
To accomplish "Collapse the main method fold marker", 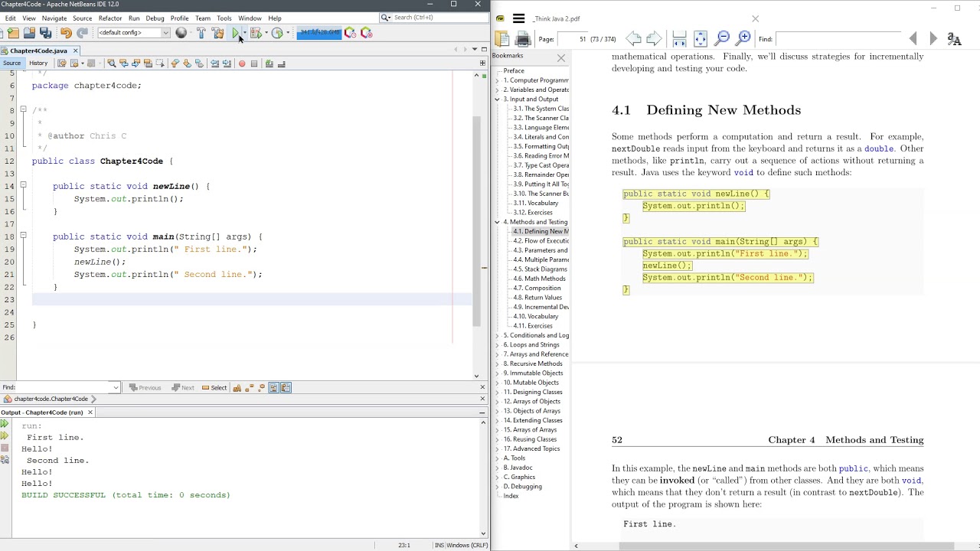I will click(x=23, y=236).
